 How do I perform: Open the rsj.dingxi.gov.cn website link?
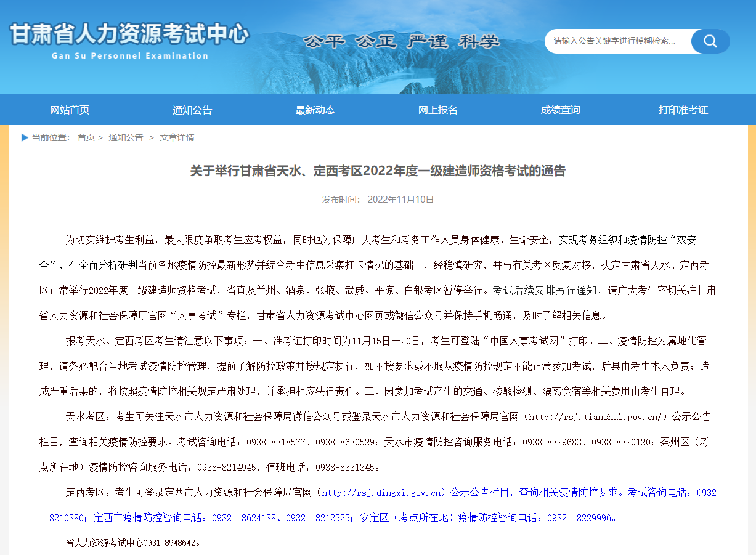pyautogui.click(x=383, y=493)
